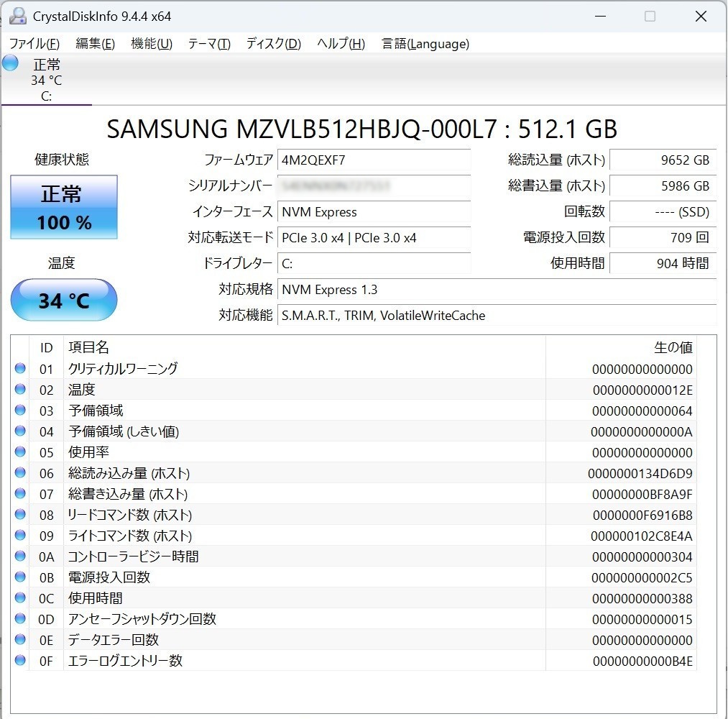This screenshot has width=728, height=719.
Task: Click the CrystalDiskInfo app icon in title bar
Action: pos(17,16)
